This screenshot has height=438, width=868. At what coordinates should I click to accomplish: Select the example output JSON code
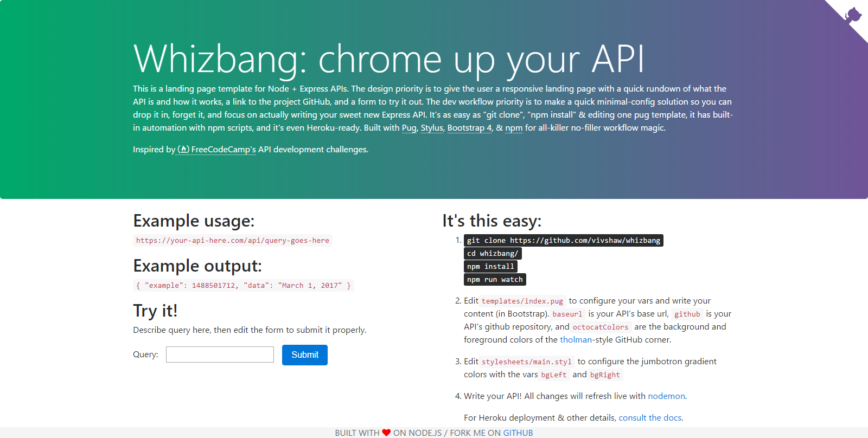tap(244, 286)
